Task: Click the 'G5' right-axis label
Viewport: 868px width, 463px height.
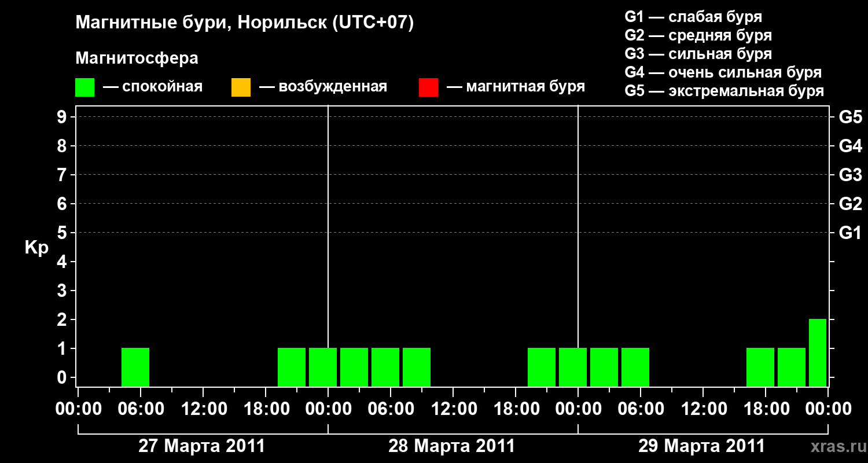Action: (x=850, y=117)
